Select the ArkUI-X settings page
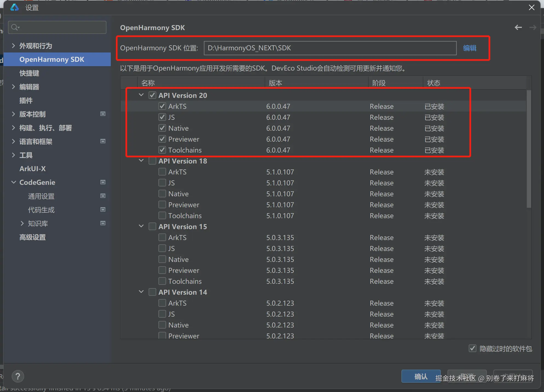This screenshot has width=544, height=392. 33,169
